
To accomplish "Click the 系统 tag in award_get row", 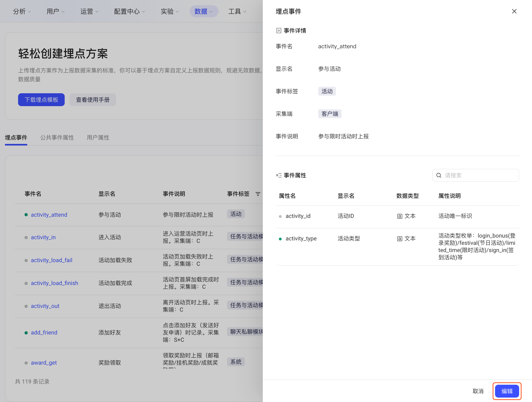I will coord(236,362).
